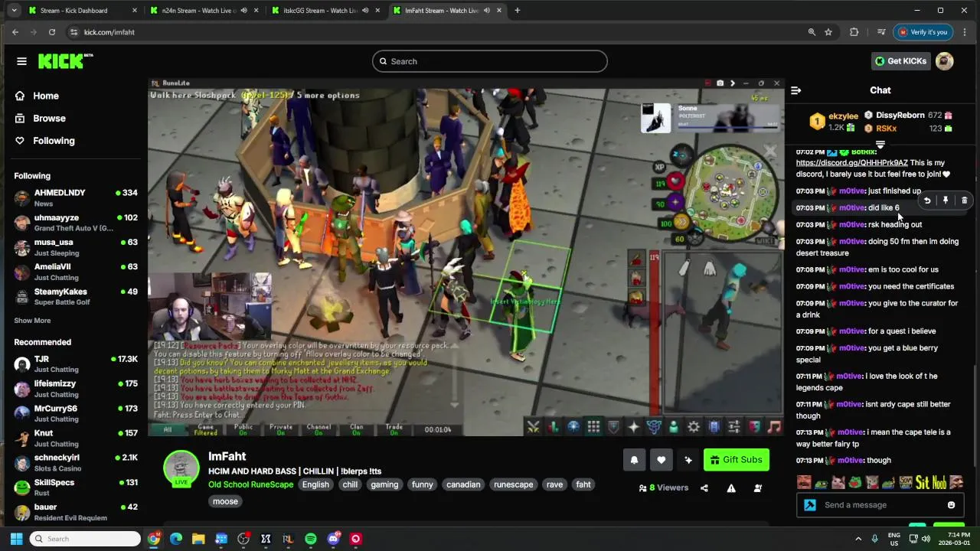The width and height of the screenshot is (980, 551).
Task: Click the 'canadian' stream tag
Action: point(463,484)
